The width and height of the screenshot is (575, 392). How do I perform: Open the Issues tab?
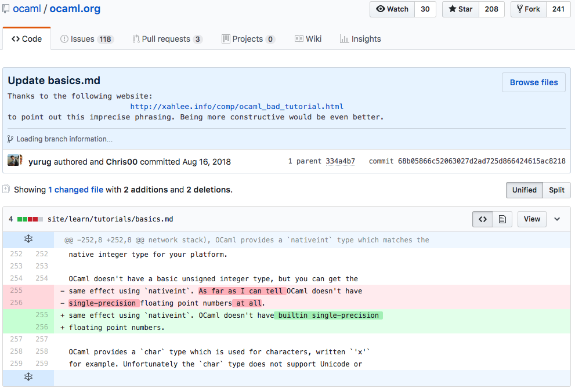tap(87, 39)
